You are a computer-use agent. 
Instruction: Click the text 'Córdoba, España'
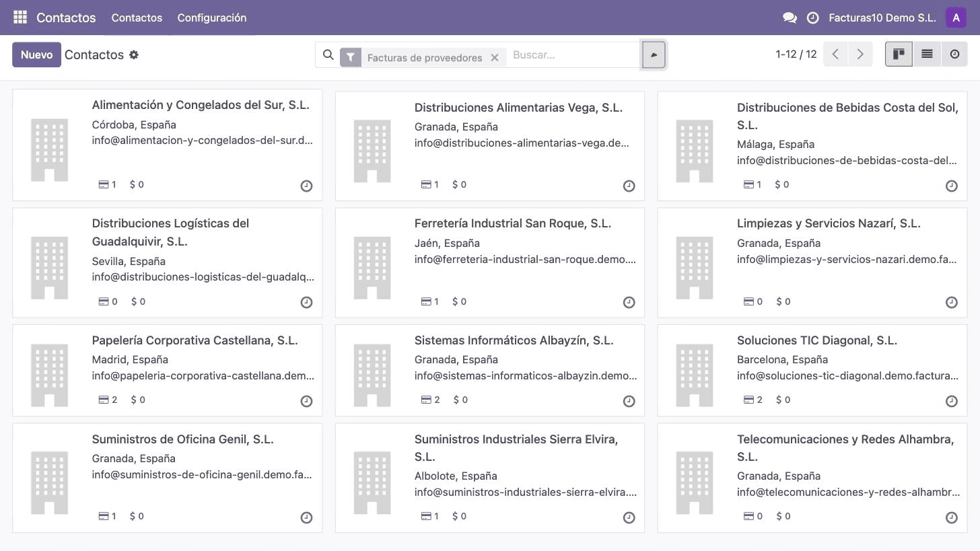coord(134,125)
